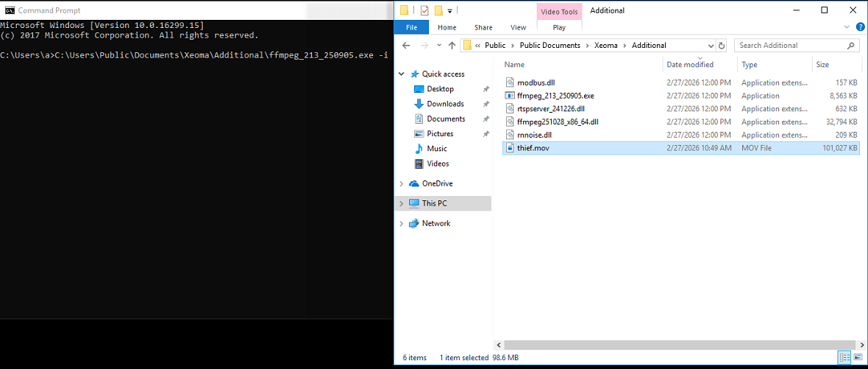Select the Video Tools contextual tab header
The image size is (868, 369).
coord(559,11)
